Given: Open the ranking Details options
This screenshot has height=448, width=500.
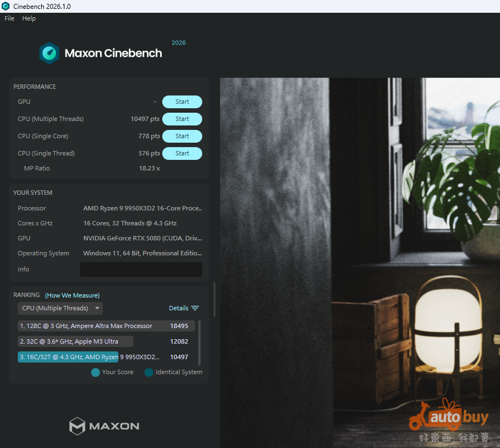Looking at the screenshot, I should (179, 308).
